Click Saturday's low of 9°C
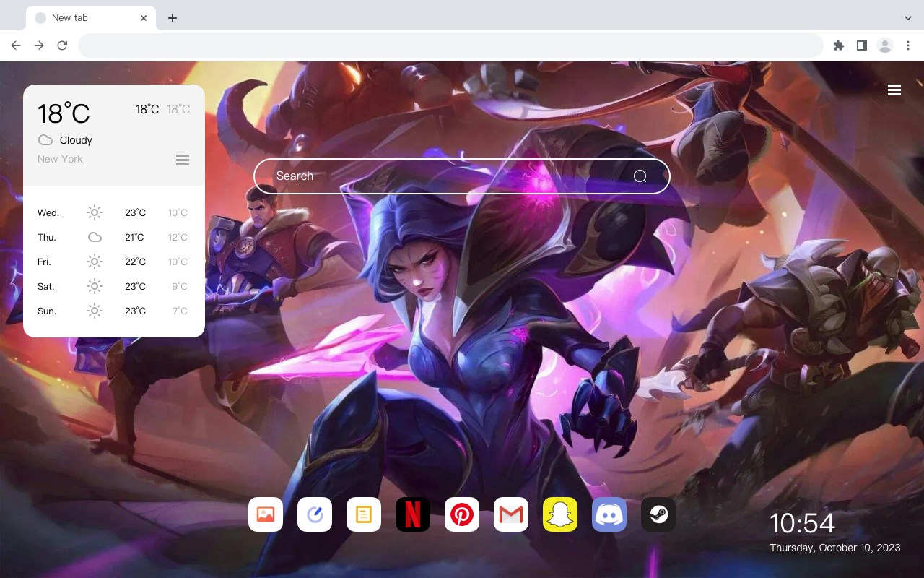The width and height of the screenshot is (924, 578). click(180, 286)
